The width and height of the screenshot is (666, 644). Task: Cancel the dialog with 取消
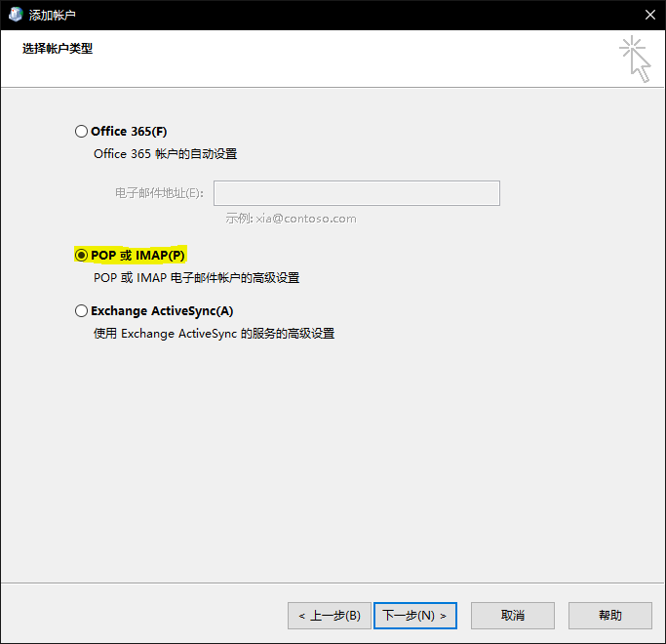click(513, 616)
